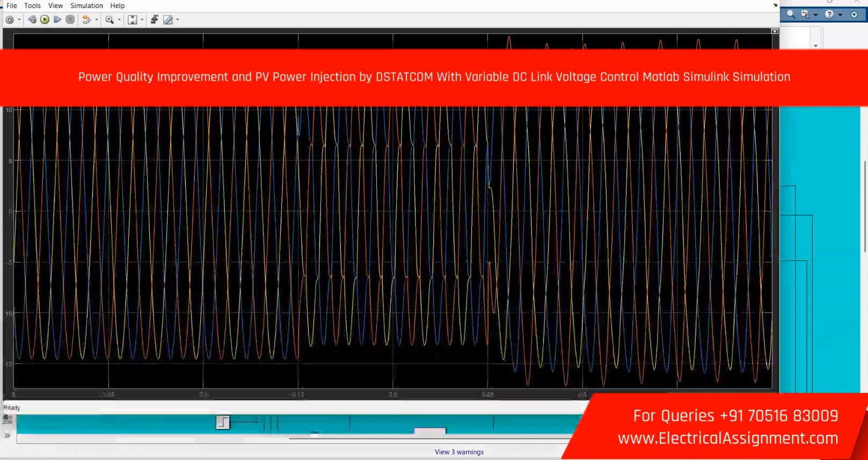868x460 pixels.
Task: Open the Simulation menu
Action: [86, 5]
